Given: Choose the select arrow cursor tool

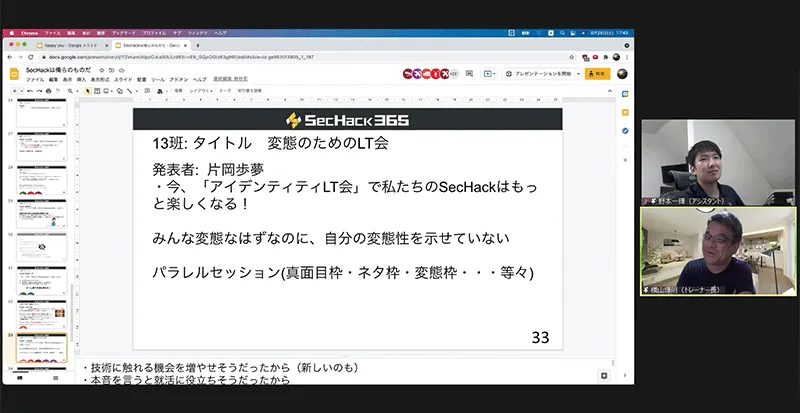Looking at the screenshot, I should click(88, 91).
